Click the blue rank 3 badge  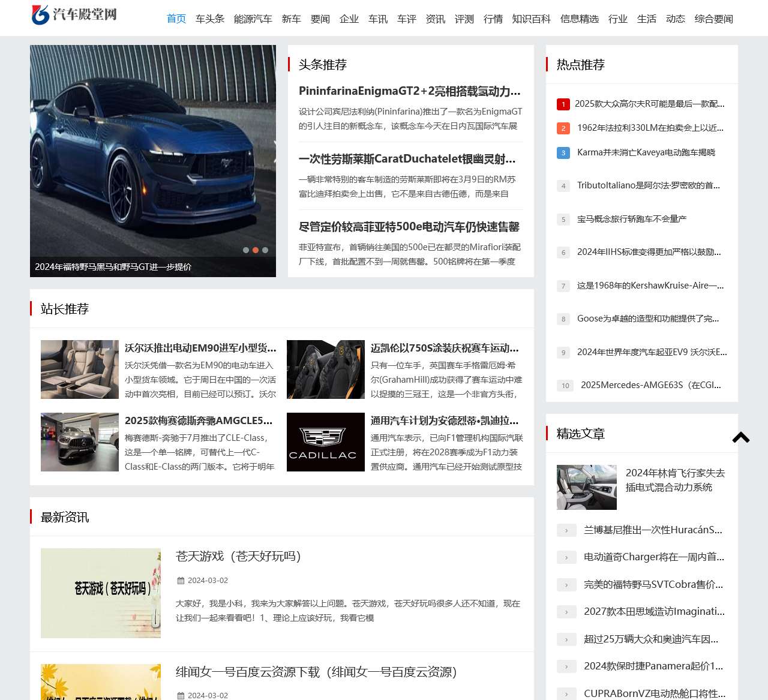pos(563,153)
